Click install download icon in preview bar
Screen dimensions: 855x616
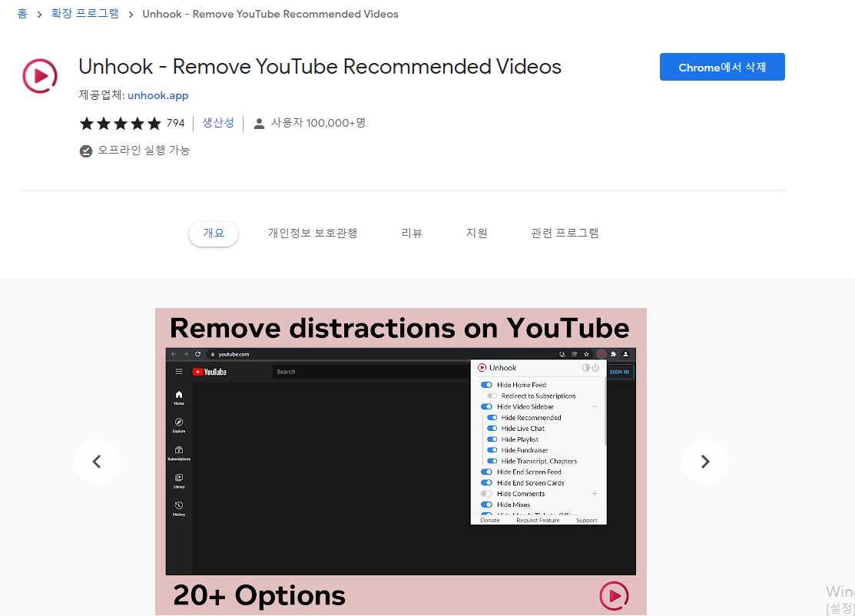(562, 354)
